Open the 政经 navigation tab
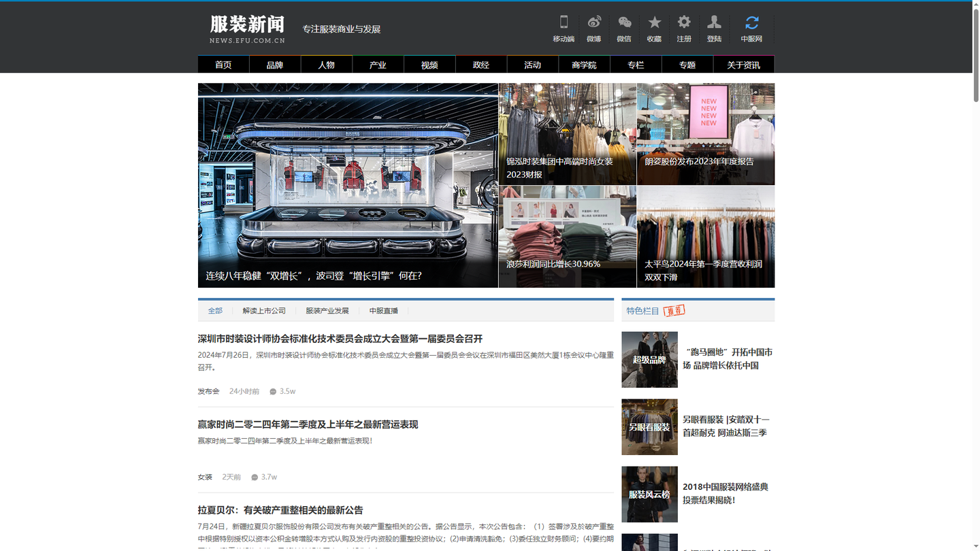Screen dimensions: 980x551 click(481, 65)
